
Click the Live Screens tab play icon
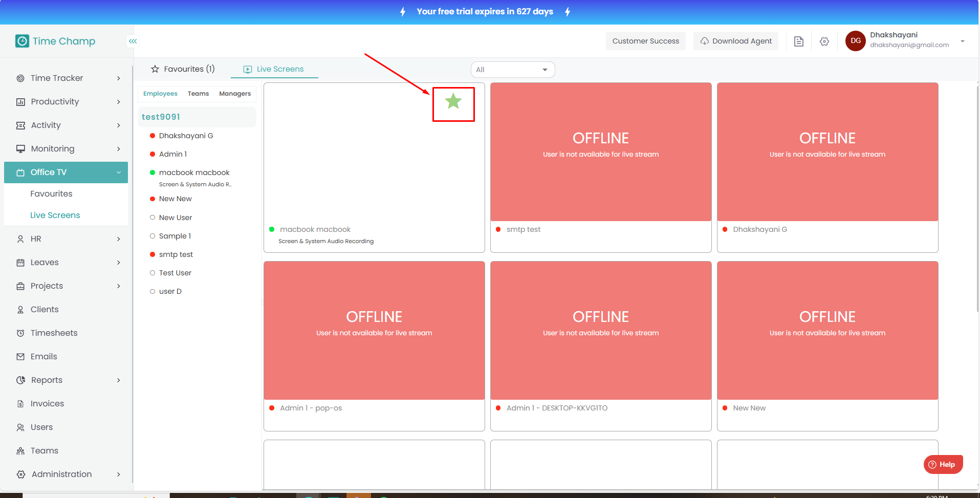tap(248, 70)
